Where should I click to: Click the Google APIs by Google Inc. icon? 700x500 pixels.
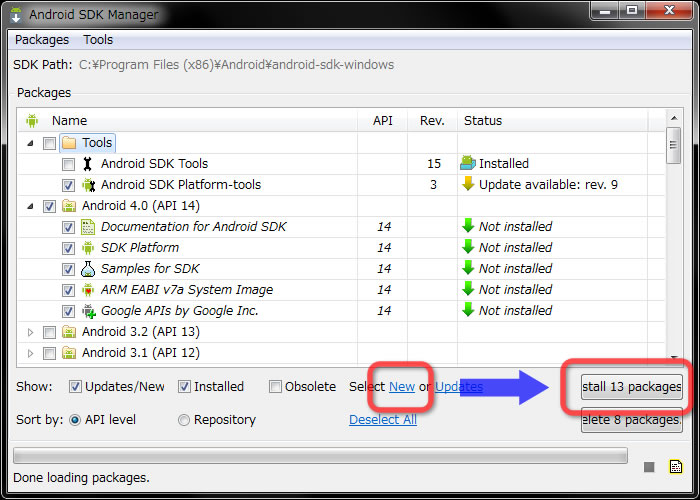coord(89,311)
